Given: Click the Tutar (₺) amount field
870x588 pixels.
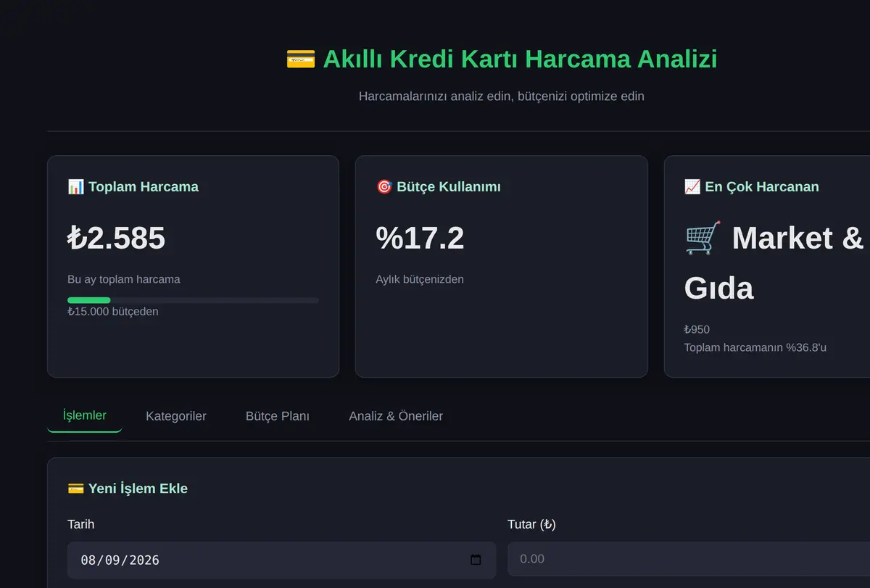Looking at the screenshot, I should [x=689, y=559].
